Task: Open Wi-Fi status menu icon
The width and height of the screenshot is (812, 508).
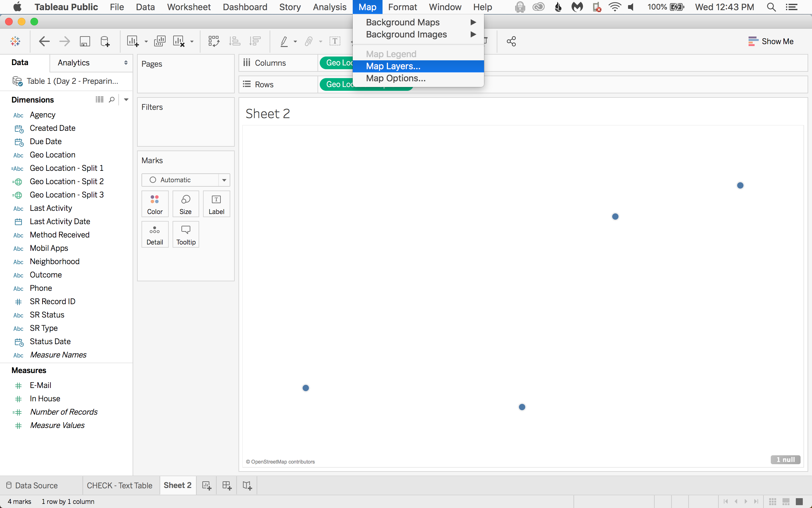Action: point(614,7)
